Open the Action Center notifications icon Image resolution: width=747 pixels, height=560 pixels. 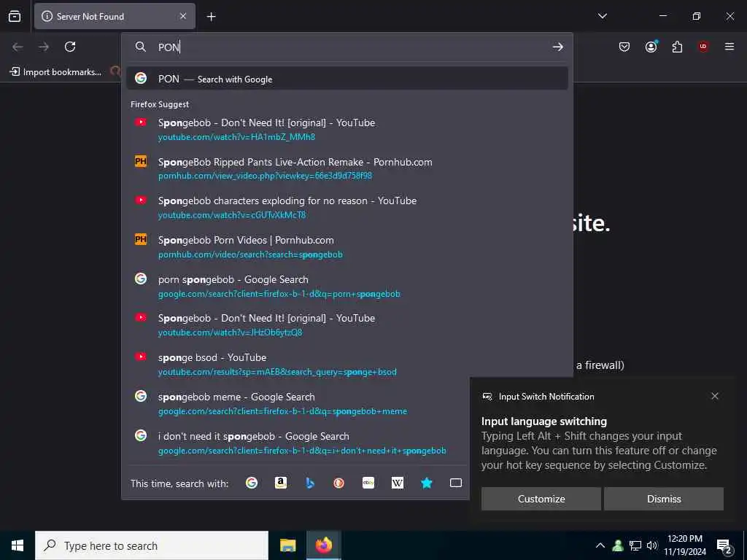[x=724, y=545]
